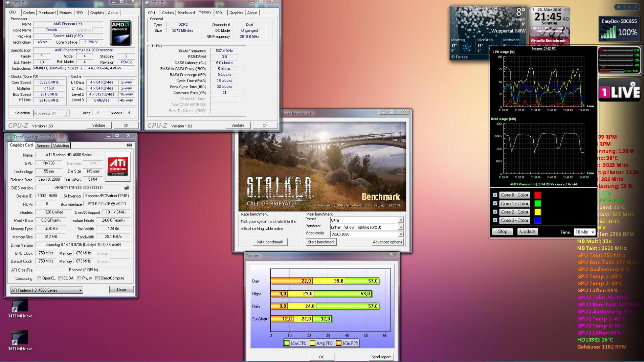
Task: Click the S.T.A.L.K.E.R. Call of Pripyat banner image
Action: 322,166
